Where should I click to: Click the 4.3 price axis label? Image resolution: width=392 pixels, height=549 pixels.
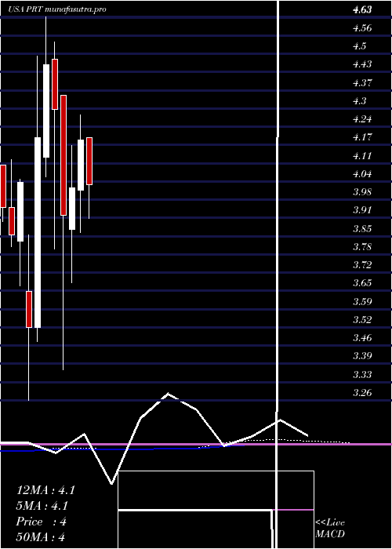point(359,101)
